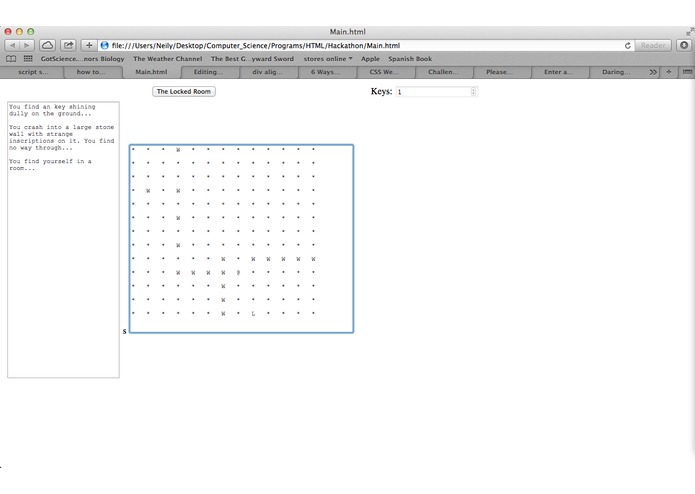Click the Keys field stepper arrows
This screenshot has width=695, height=494.
pos(473,92)
